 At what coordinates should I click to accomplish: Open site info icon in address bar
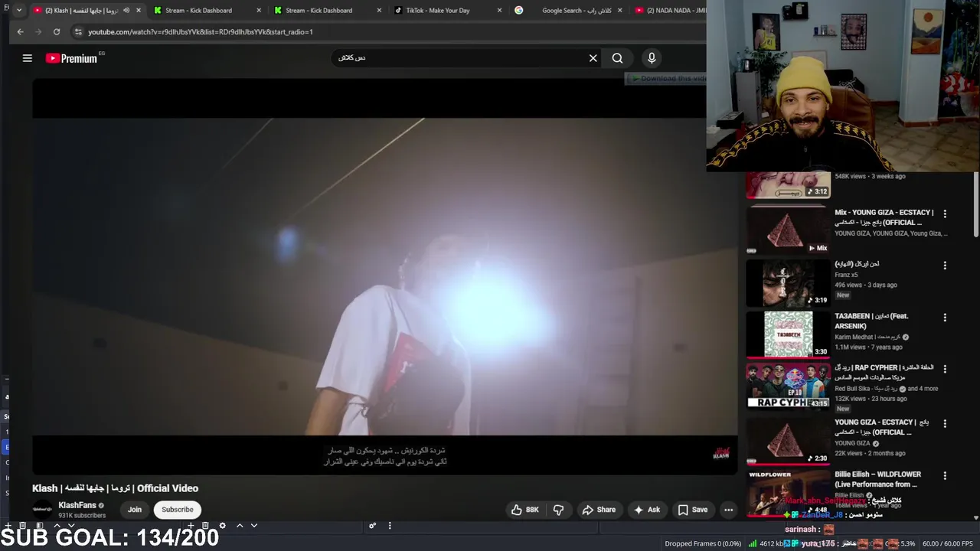(77, 32)
